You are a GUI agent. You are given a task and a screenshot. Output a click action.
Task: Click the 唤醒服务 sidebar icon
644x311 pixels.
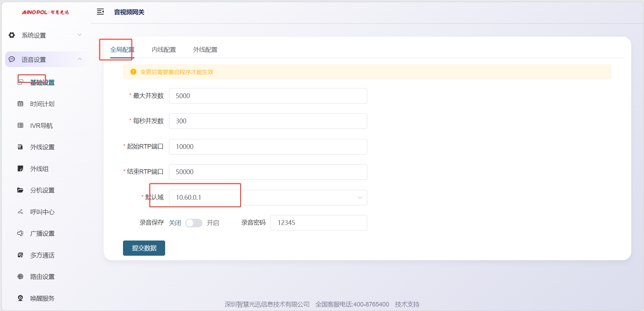(20, 298)
